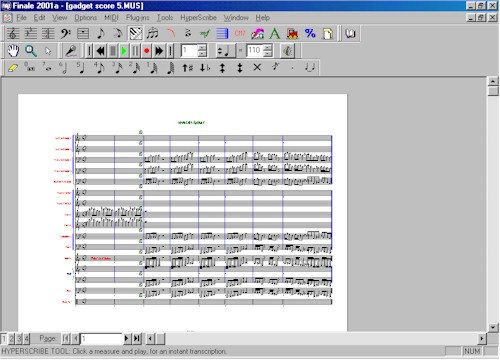This screenshot has height=360, width=500.
Task: Open the MIDI menu
Action: pos(111,18)
